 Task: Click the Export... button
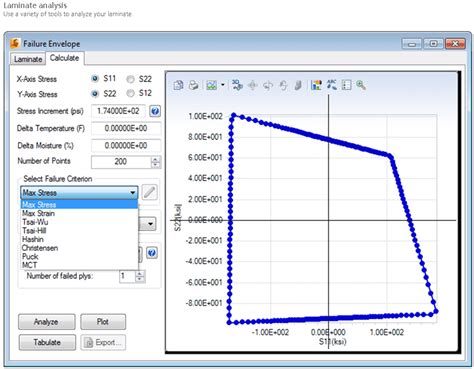[x=103, y=342]
